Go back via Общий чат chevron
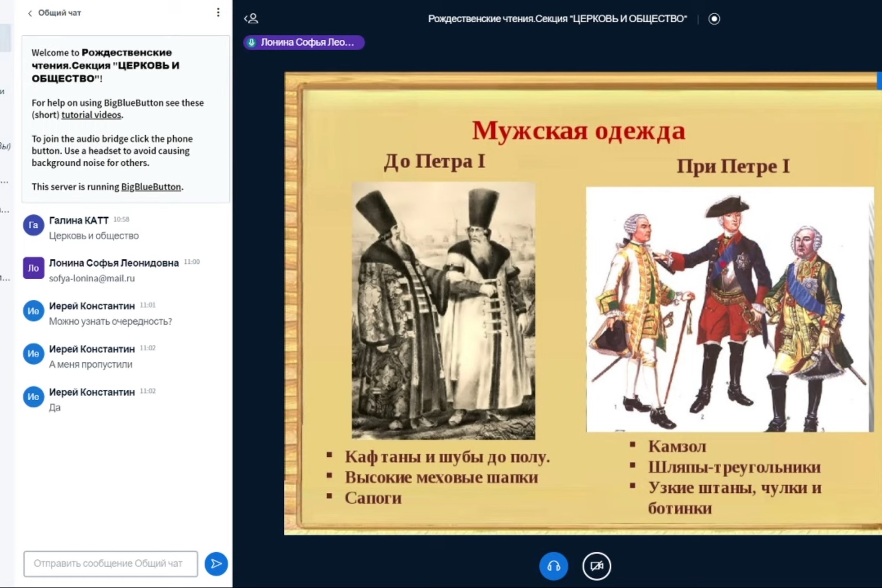 30,13
